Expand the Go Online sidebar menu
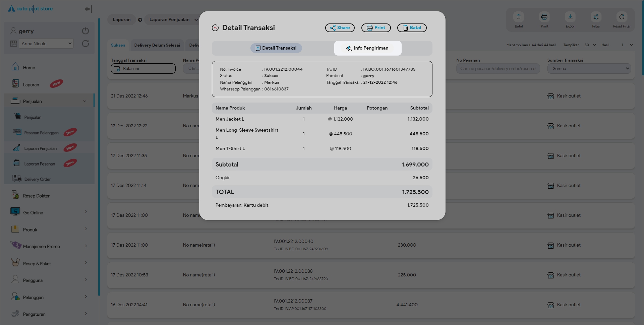This screenshot has width=644, height=325. [49, 212]
